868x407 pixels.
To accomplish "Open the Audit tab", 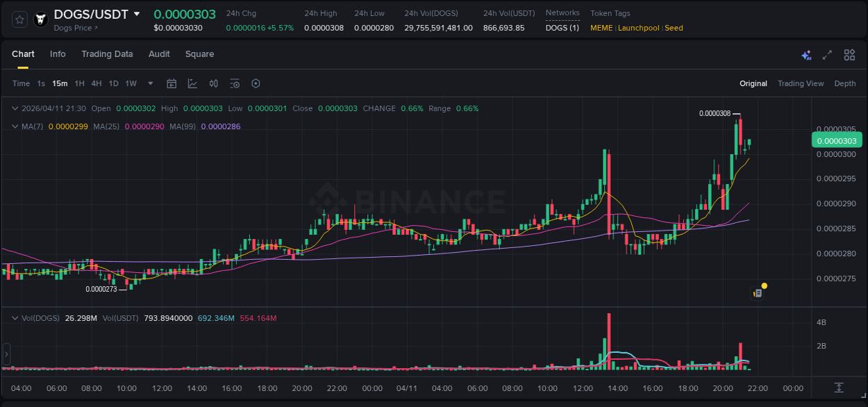I will point(159,54).
